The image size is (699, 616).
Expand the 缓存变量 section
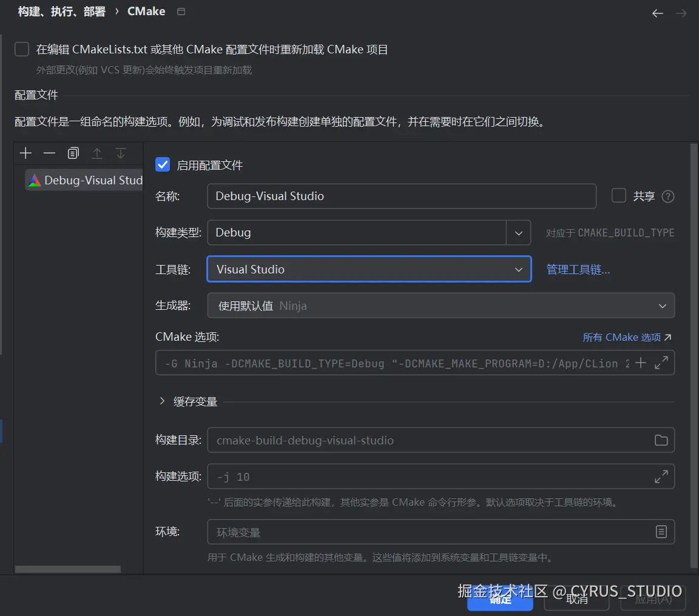tap(162, 401)
